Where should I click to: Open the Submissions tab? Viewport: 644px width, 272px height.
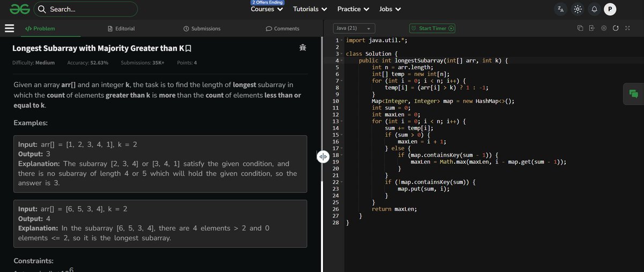tap(201, 28)
